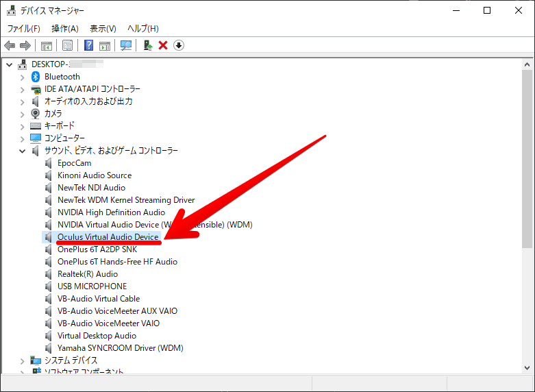Open the ファイル(F) menu

point(23,28)
